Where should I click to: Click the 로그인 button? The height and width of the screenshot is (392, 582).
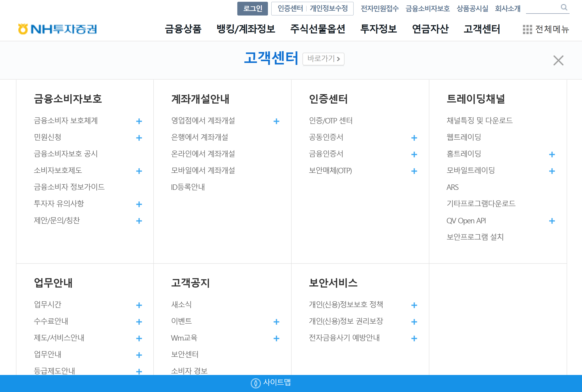(x=252, y=9)
